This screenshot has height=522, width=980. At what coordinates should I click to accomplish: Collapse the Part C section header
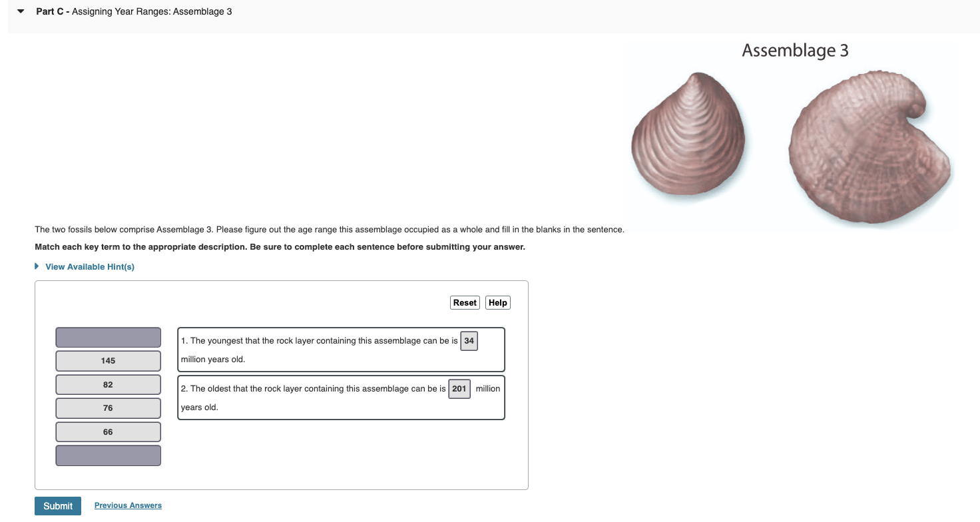(x=19, y=11)
